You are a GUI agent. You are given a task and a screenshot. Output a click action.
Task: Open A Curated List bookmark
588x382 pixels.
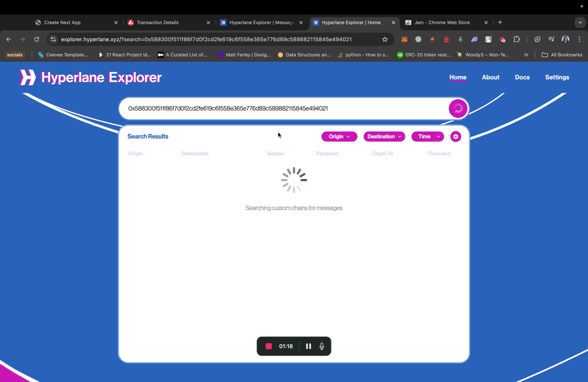pos(182,55)
